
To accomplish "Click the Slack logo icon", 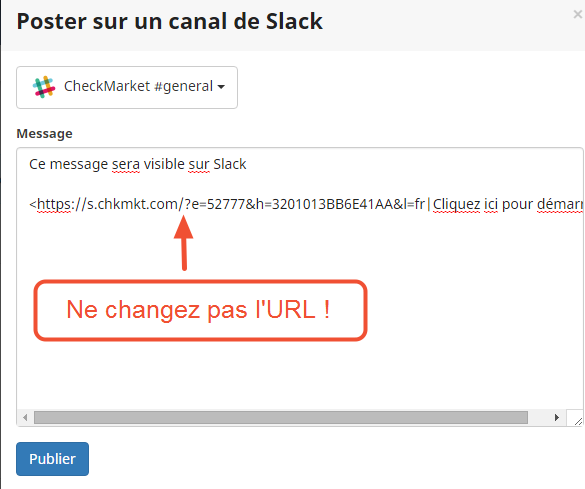I will click(44, 87).
